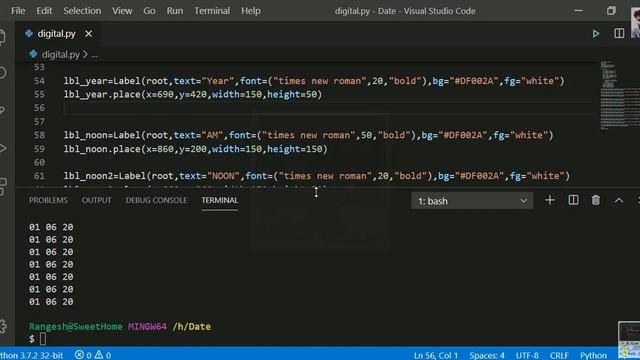The height and width of the screenshot is (360, 640).
Task: Open the Edit menu
Action: point(44,11)
